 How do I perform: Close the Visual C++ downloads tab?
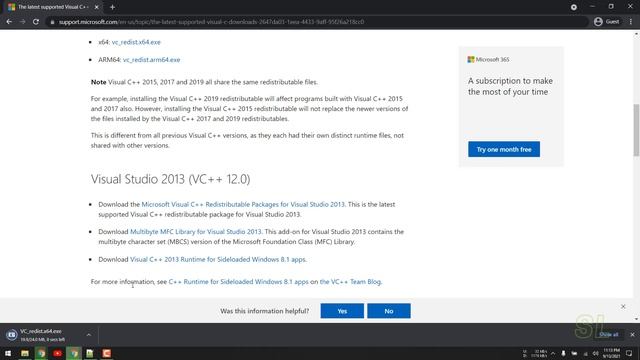97,7
